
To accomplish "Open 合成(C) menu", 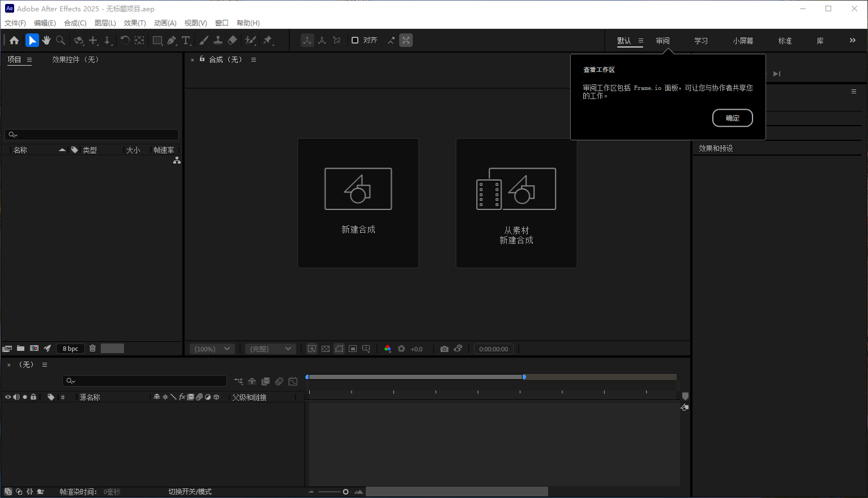I will 75,23.
